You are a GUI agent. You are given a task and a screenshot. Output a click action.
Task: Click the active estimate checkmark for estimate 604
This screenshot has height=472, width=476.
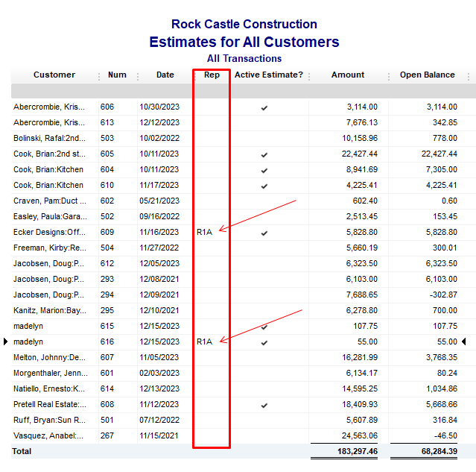click(264, 171)
